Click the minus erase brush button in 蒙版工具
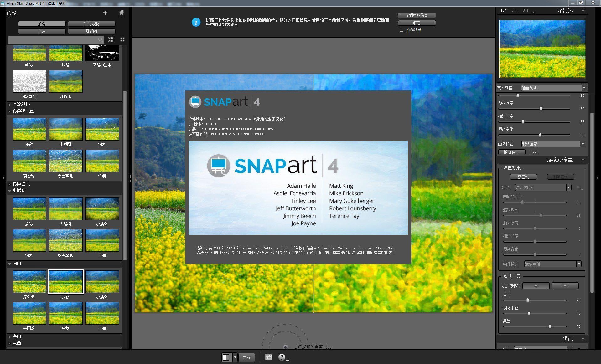The image size is (601, 364). click(565, 286)
